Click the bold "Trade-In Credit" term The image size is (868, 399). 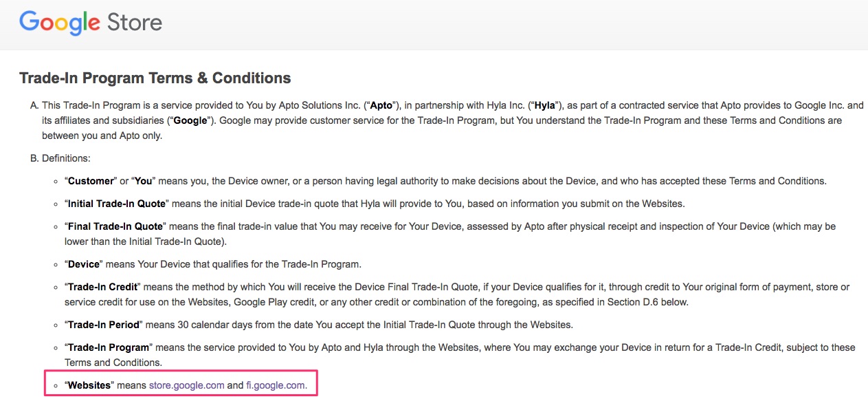pos(102,287)
